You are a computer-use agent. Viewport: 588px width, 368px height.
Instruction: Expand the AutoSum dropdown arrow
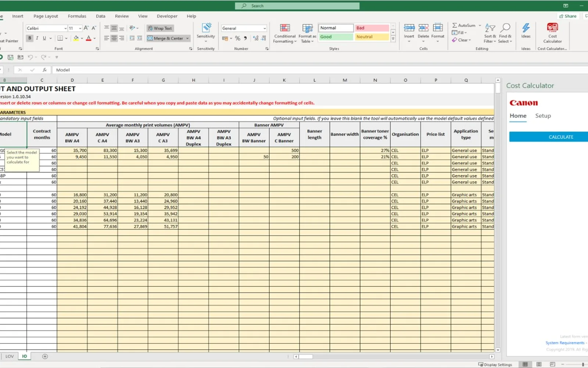(x=480, y=25)
